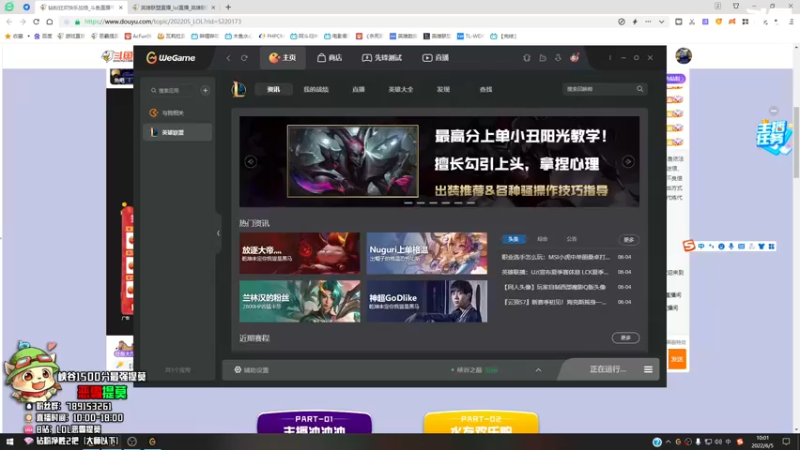Reload the browser page

tap(36, 21)
